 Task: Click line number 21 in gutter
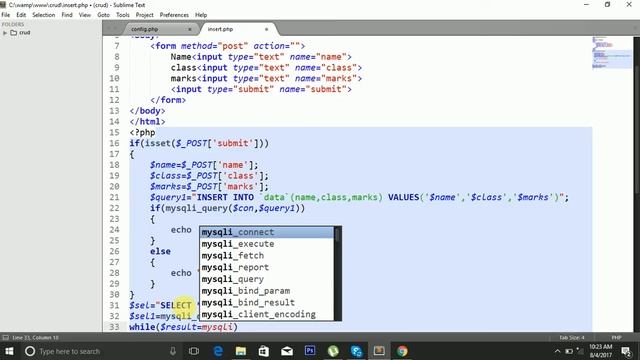pyautogui.click(x=114, y=197)
